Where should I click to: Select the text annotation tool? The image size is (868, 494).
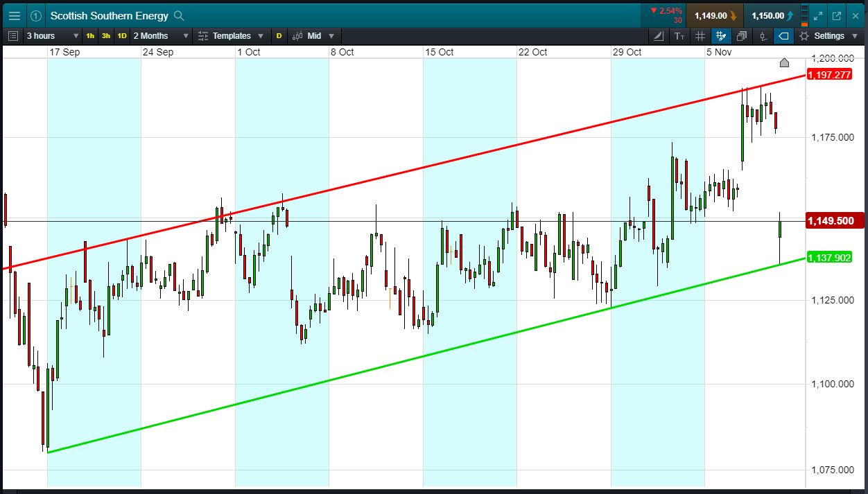coord(679,36)
